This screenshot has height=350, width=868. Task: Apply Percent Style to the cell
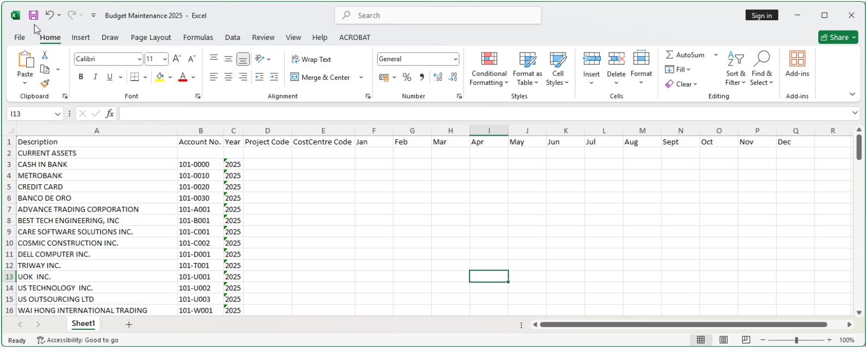coord(407,78)
